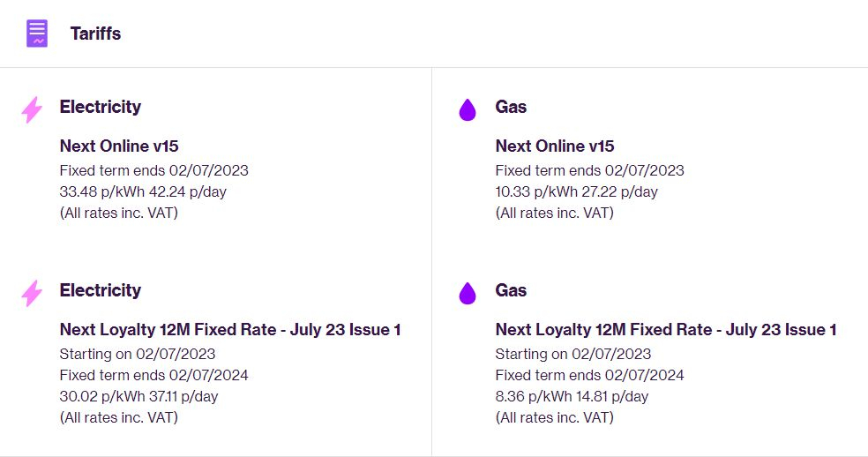Click the Gas heading above Next Loyalty 12M

[x=511, y=290]
